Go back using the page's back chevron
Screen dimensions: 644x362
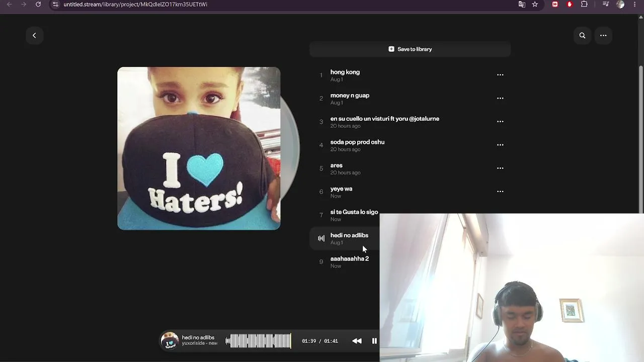(x=34, y=35)
